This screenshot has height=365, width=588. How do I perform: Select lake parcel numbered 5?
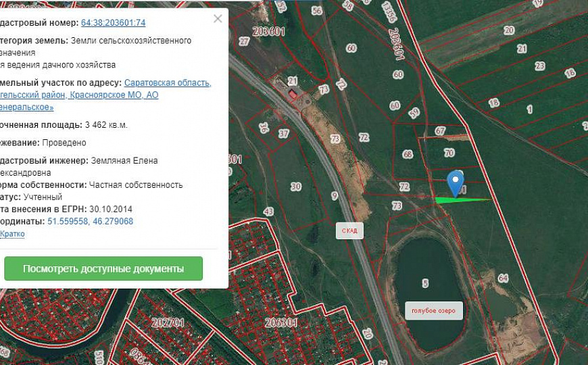[425, 283]
